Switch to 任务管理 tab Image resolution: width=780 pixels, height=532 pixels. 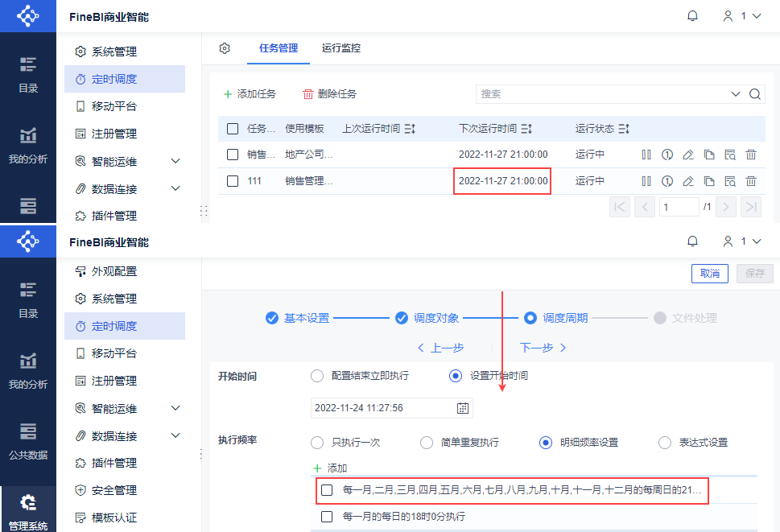click(x=278, y=48)
